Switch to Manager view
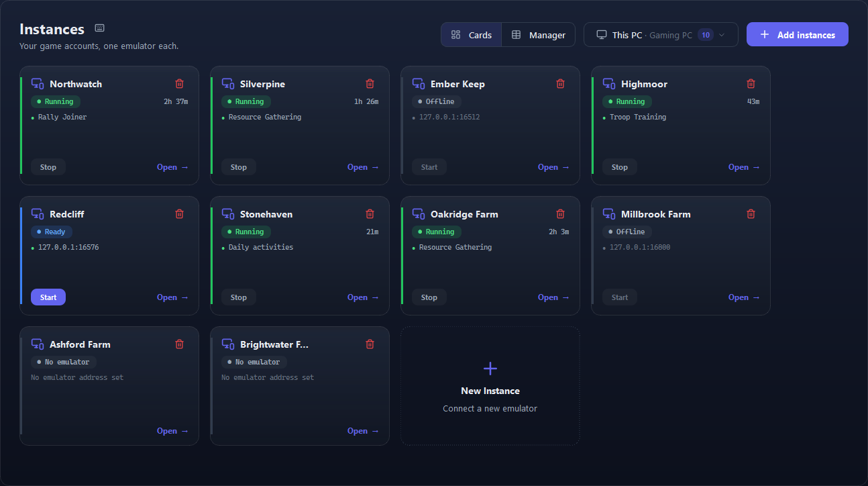 click(x=538, y=35)
